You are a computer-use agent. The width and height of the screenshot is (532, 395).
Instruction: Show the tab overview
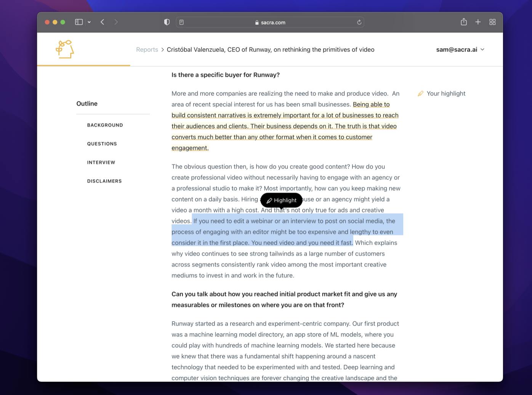point(492,22)
